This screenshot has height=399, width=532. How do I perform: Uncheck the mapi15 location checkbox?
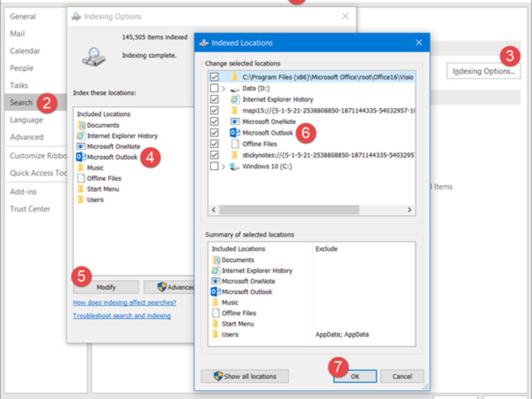coord(215,110)
